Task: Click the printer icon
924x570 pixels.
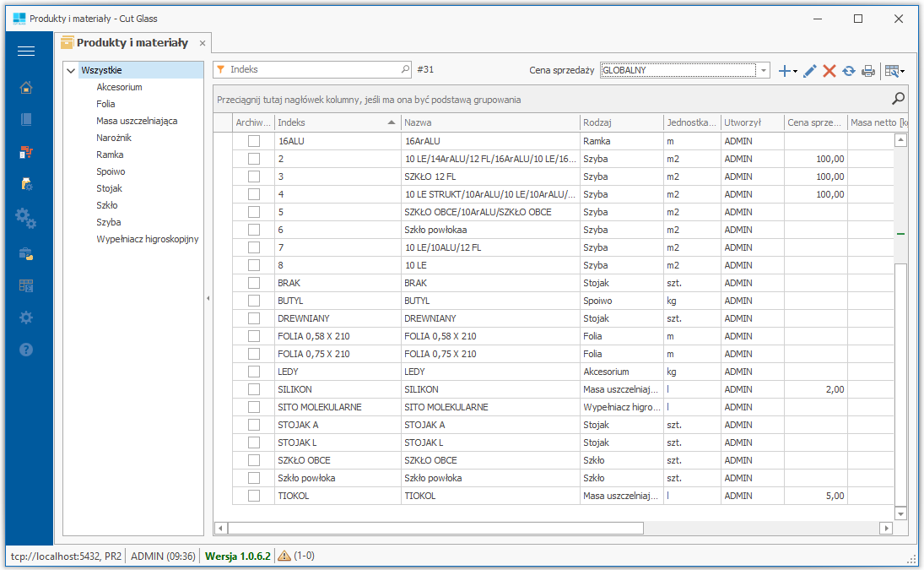Action: pos(868,71)
